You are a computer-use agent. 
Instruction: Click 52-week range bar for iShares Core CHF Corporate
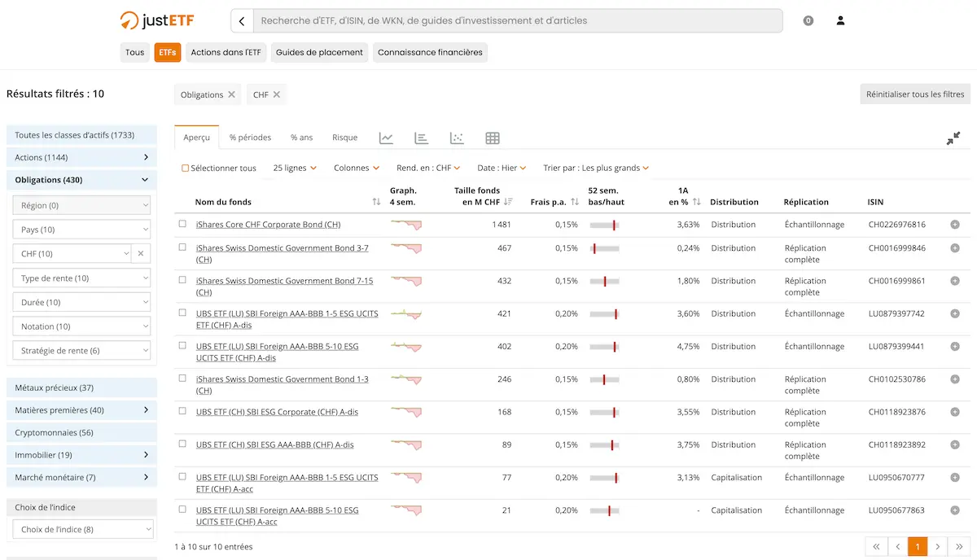[605, 225]
